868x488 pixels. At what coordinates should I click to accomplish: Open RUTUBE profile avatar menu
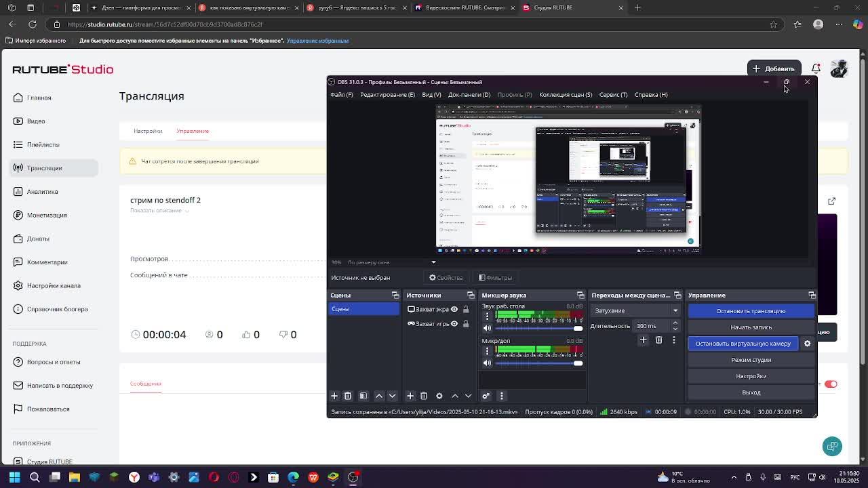839,68
